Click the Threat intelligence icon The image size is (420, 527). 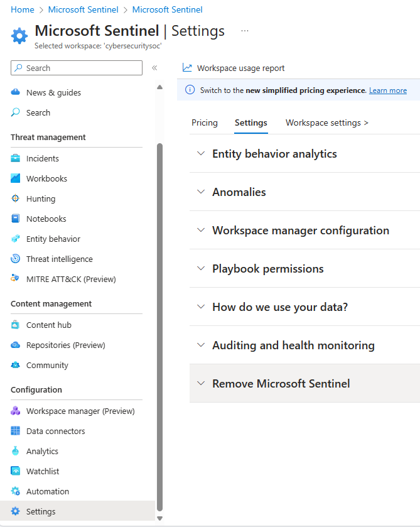pos(16,259)
